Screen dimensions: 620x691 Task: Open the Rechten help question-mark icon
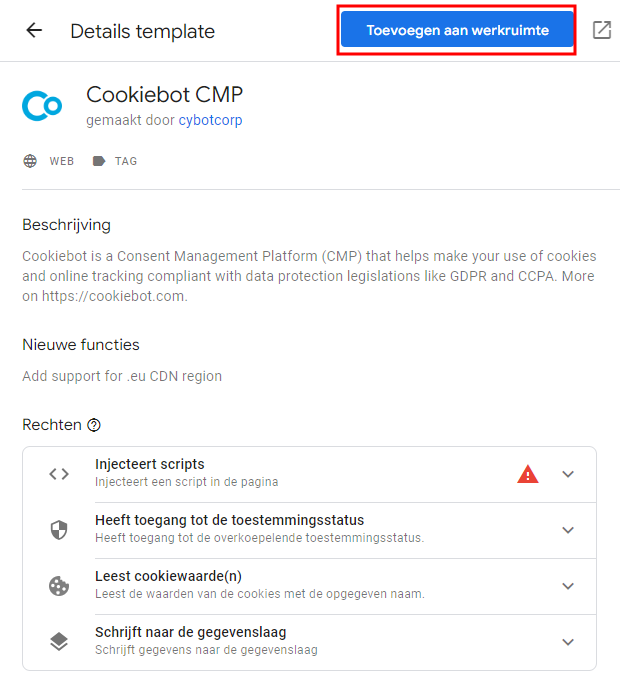94,425
